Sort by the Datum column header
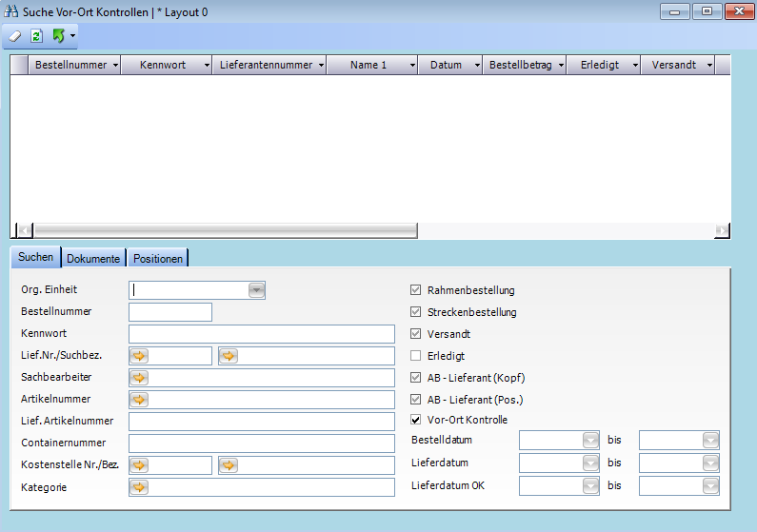757x532 pixels. pyautogui.click(x=446, y=66)
